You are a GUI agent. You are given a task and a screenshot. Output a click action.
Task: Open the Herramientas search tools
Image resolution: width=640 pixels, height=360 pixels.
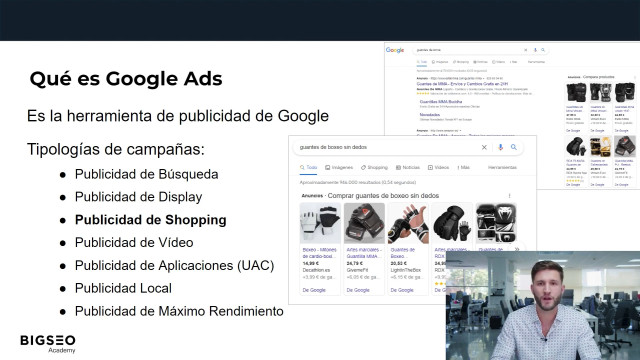(x=502, y=167)
